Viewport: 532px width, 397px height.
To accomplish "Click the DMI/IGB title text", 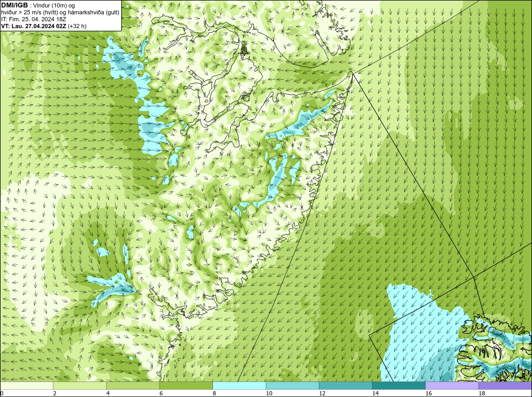I will pos(14,5).
